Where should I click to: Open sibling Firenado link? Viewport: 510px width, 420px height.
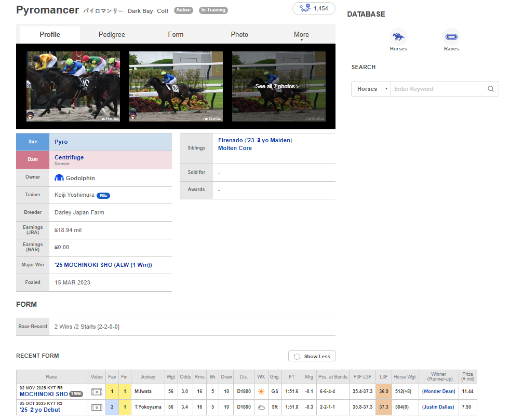[230, 140]
